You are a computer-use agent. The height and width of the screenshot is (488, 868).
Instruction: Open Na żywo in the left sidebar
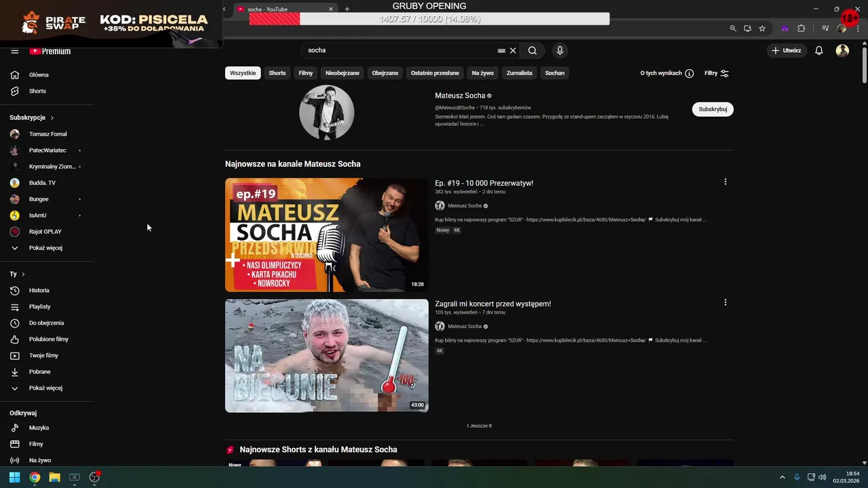(39, 460)
